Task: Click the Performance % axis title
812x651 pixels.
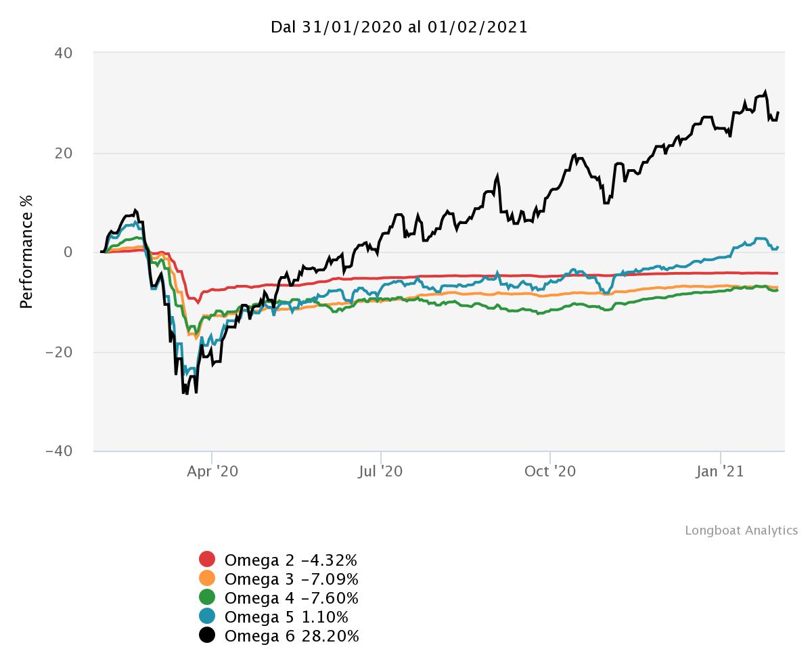Action: click(x=26, y=250)
